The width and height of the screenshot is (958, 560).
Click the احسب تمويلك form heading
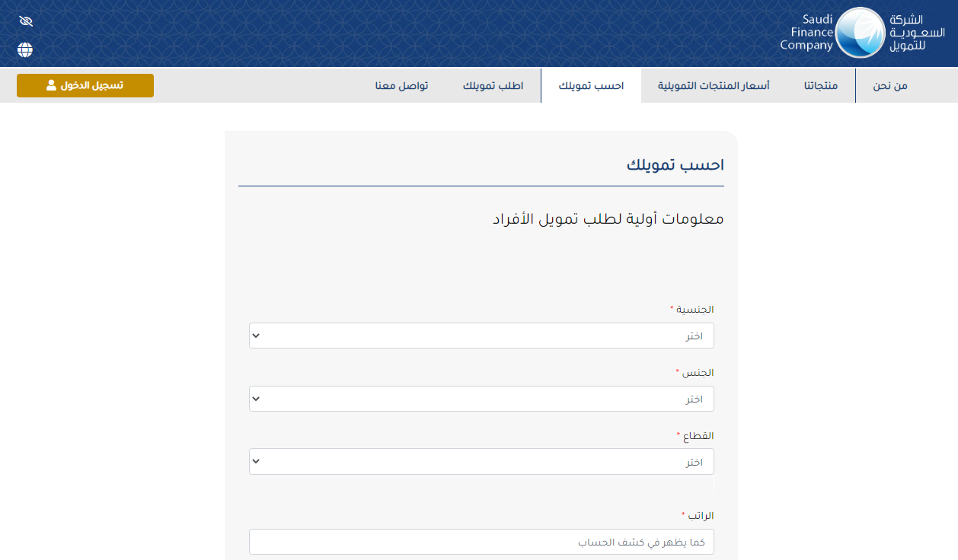click(x=675, y=165)
